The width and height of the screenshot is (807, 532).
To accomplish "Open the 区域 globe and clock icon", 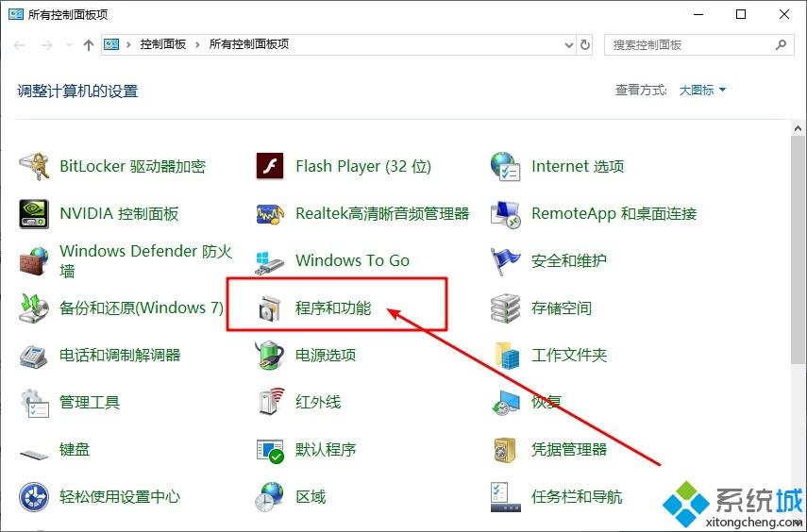I will (x=270, y=497).
